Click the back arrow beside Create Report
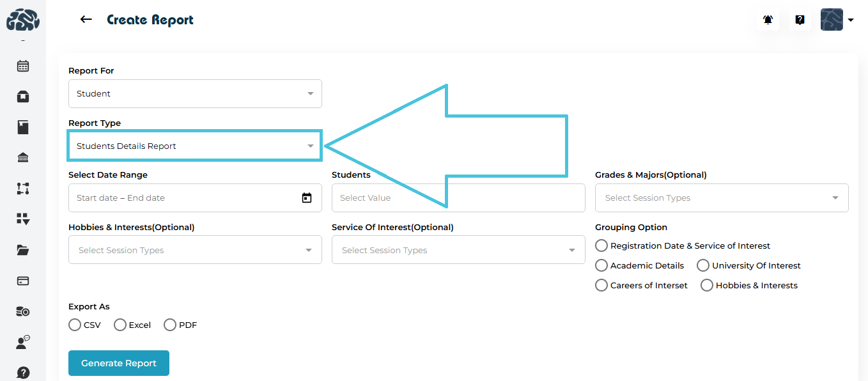Screen dimensions: 868x381 (x=86, y=20)
